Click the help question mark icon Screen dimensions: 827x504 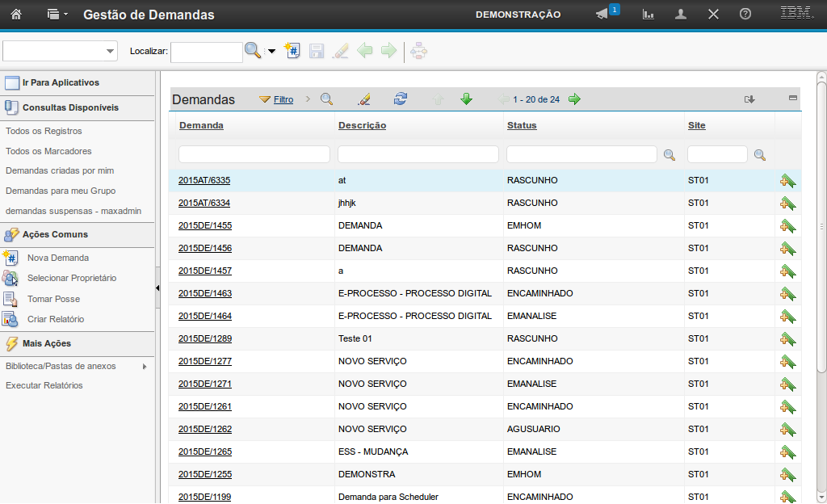[x=745, y=15]
